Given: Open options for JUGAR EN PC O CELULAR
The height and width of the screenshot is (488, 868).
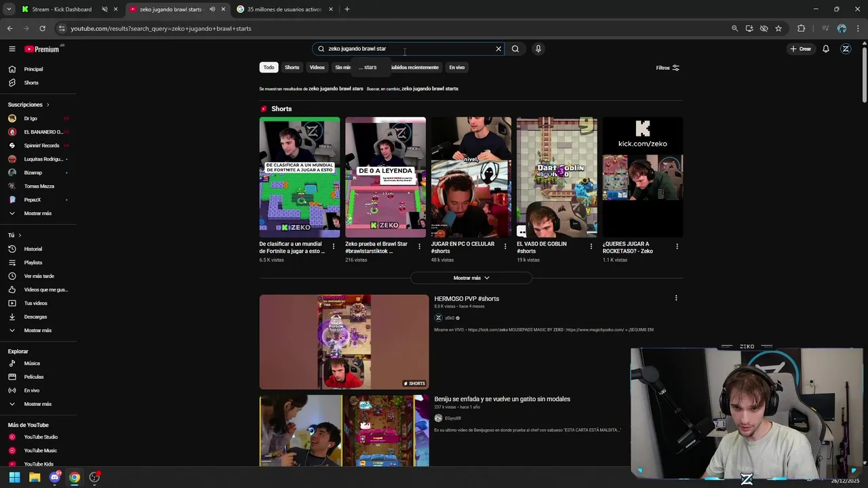Looking at the screenshot, I should (x=505, y=246).
